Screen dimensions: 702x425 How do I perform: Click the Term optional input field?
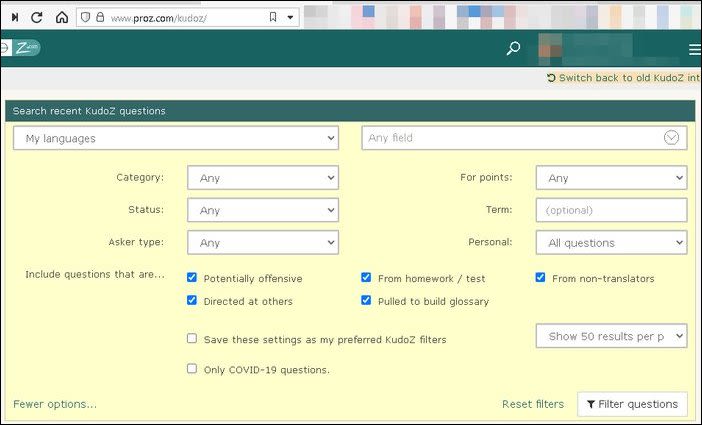point(611,210)
